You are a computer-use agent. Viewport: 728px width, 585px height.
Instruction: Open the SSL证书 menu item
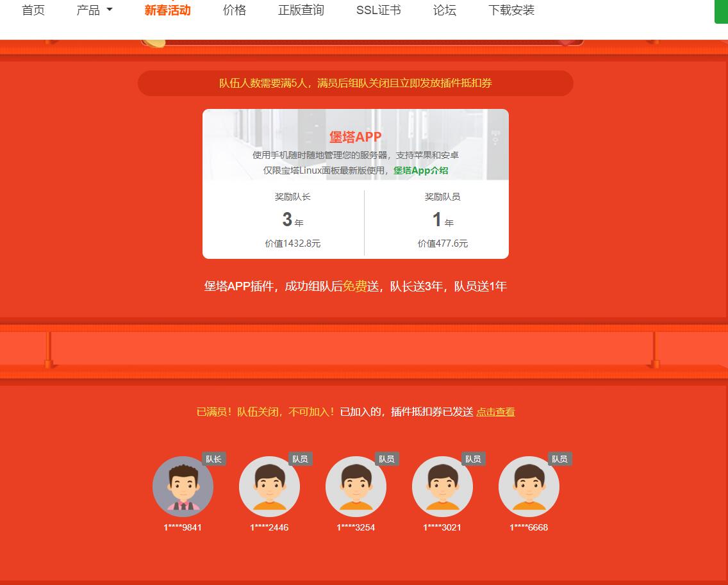pyautogui.click(x=378, y=10)
